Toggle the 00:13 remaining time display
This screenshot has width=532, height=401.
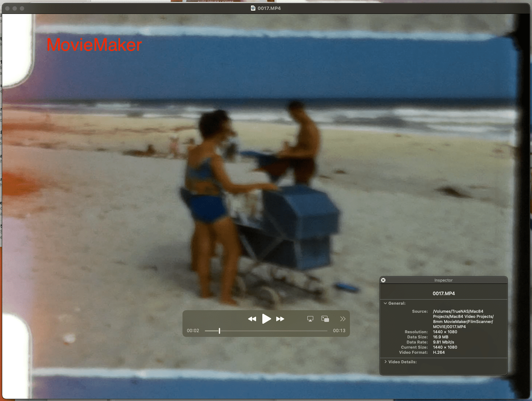click(x=339, y=331)
